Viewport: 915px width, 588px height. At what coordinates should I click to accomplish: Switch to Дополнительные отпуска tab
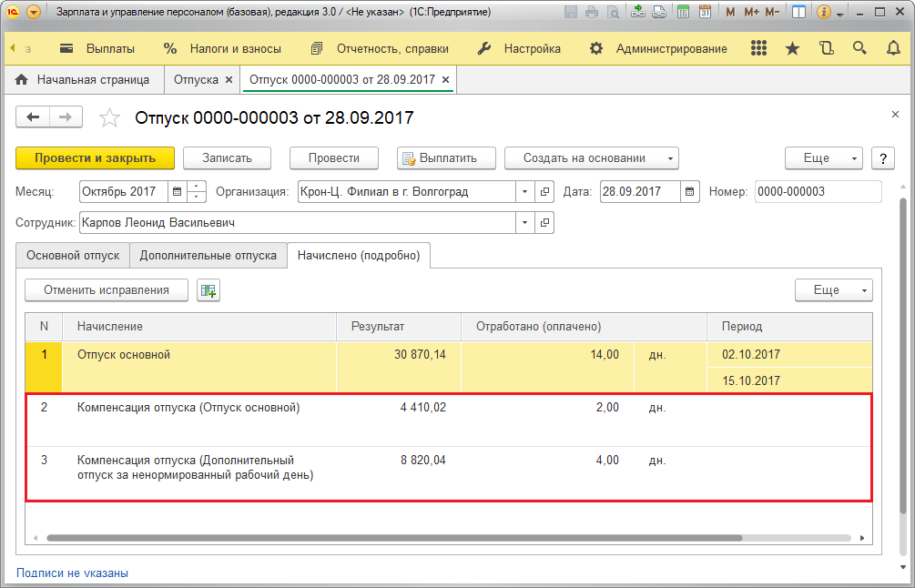point(208,256)
